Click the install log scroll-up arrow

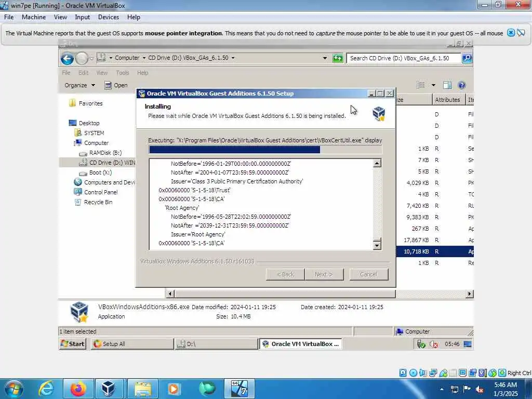pos(377,163)
